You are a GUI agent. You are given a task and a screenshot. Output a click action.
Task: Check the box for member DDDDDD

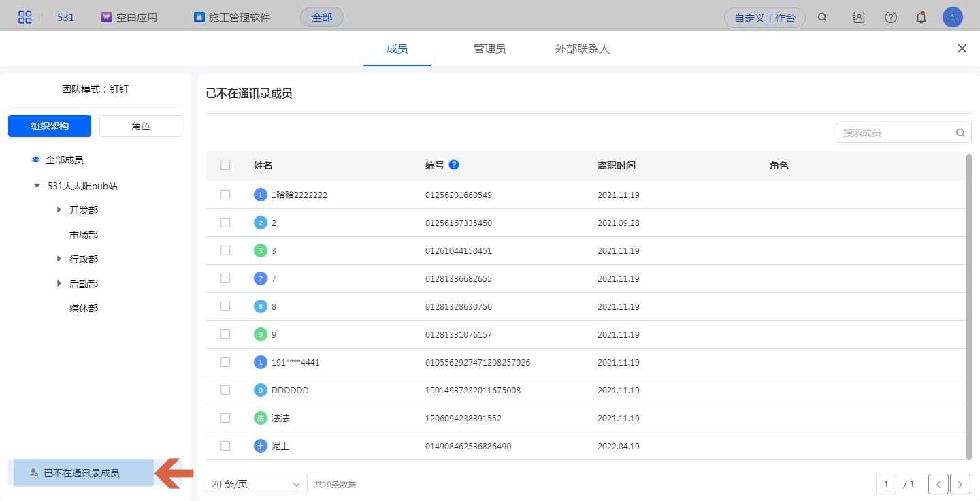click(x=225, y=390)
